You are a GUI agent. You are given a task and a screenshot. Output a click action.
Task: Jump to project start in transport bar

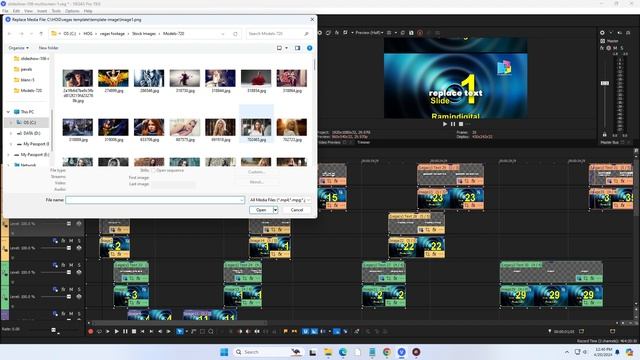coord(142,331)
